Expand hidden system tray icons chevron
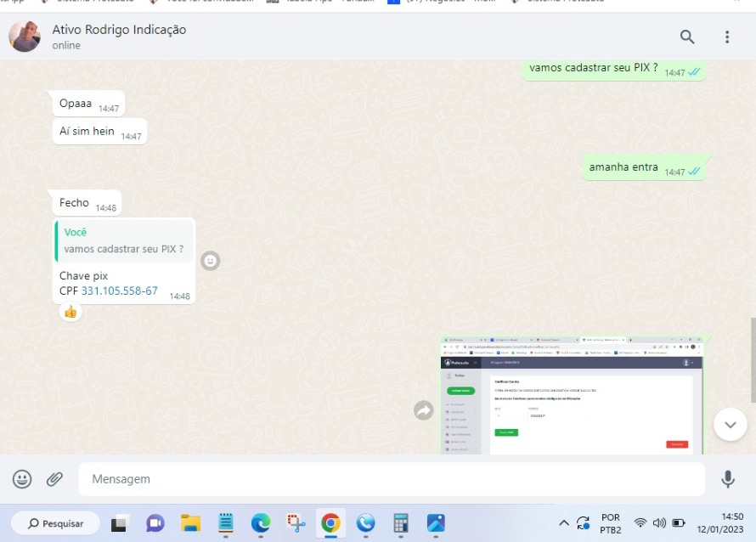 click(x=564, y=522)
